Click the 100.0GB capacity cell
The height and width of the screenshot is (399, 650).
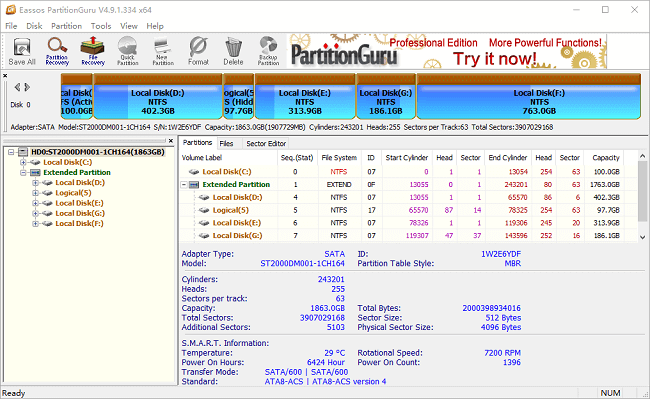pos(606,172)
